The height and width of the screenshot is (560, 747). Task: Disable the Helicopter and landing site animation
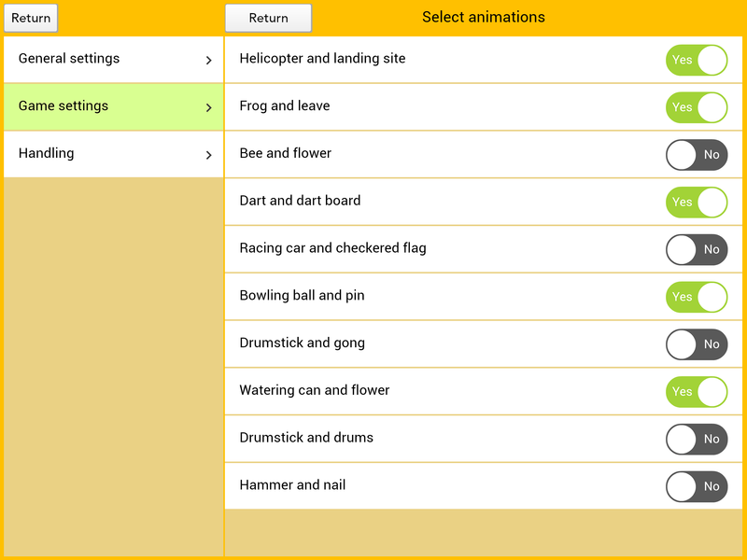tap(697, 60)
